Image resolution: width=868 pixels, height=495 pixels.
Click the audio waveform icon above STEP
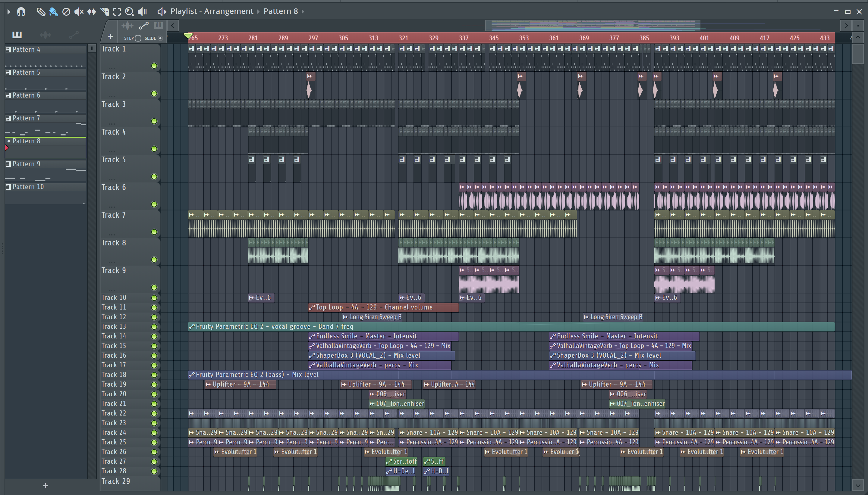point(127,26)
